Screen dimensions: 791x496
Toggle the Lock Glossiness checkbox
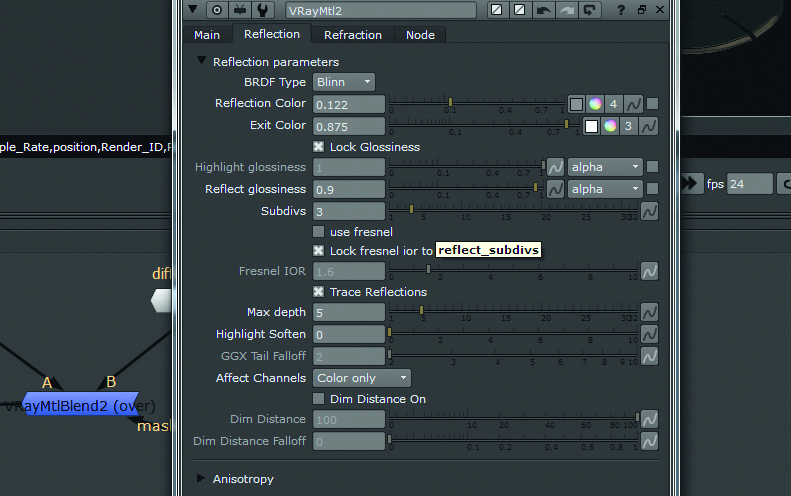(318, 146)
